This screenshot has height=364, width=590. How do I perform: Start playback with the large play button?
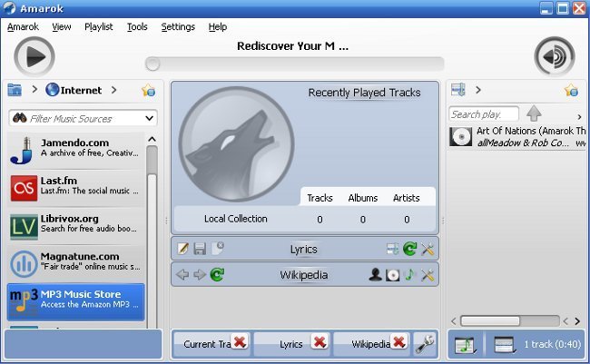(34, 57)
